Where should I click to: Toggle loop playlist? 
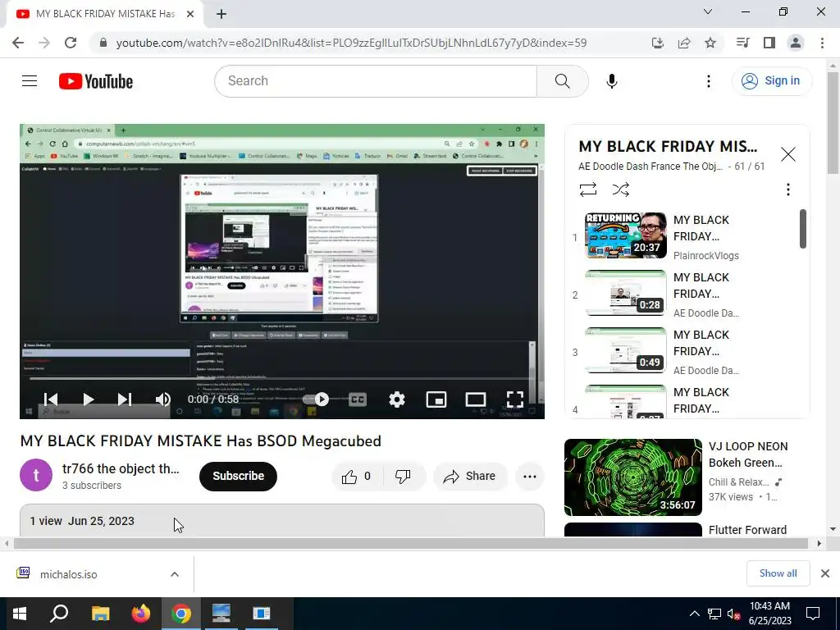[x=587, y=189]
